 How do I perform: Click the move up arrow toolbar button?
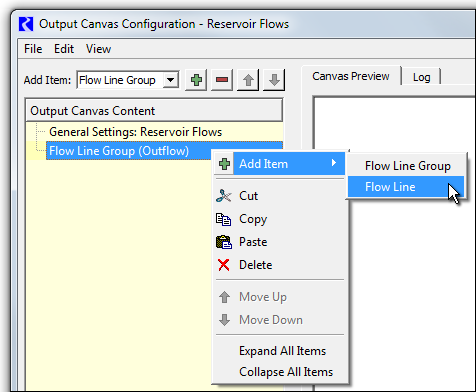point(248,80)
